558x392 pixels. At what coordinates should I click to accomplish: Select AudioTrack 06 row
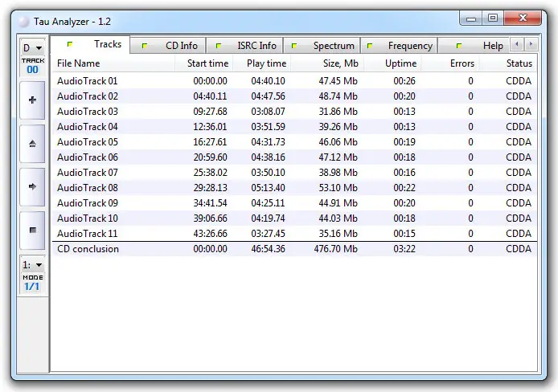tap(294, 157)
